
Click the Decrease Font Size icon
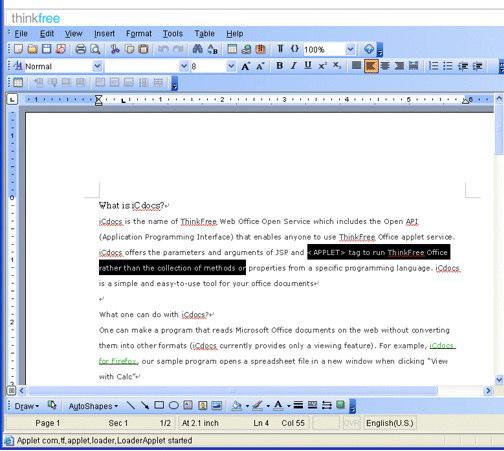pos(260,66)
